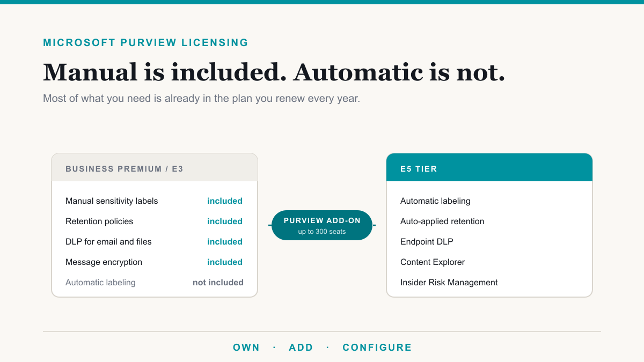Click 'DLP for email and files'
Image resolution: width=644 pixels, height=362 pixels.
pos(108,242)
